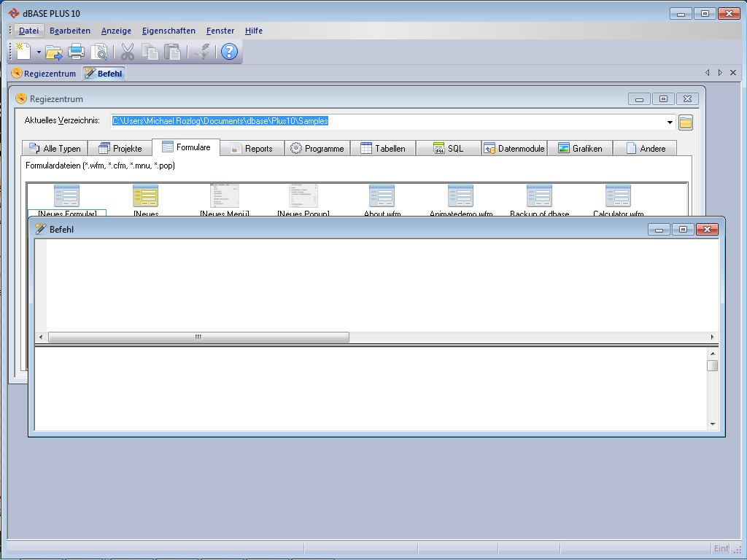
Task: Close the Befehl window
Action: coord(707,230)
